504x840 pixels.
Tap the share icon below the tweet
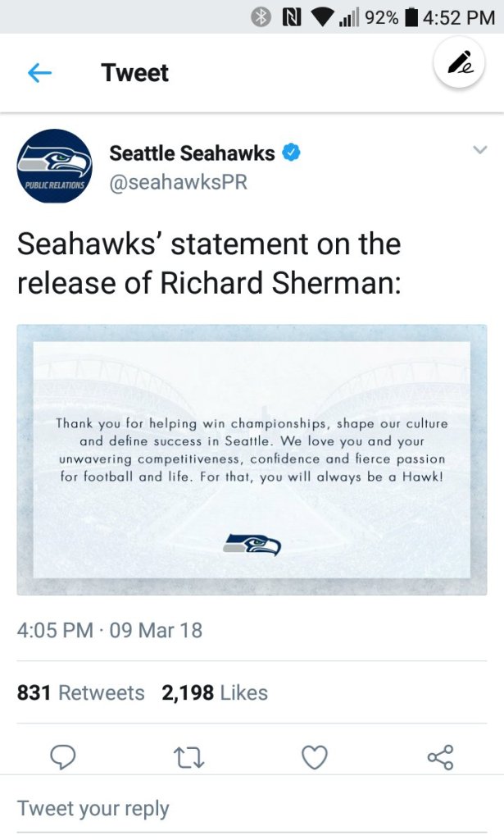pyautogui.click(x=440, y=756)
